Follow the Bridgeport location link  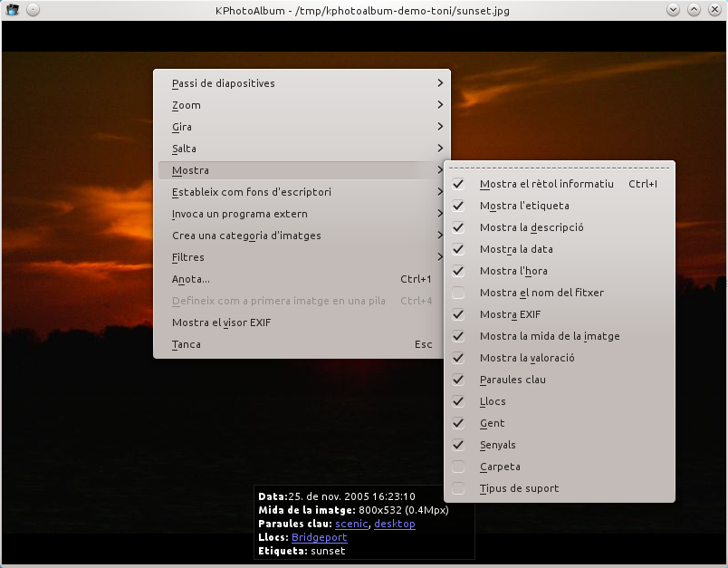pos(319,537)
